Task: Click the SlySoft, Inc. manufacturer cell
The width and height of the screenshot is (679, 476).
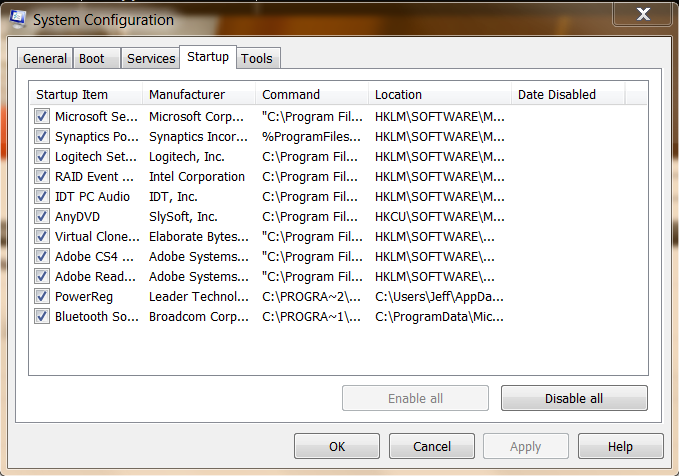Action: pyautogui.click(x=183, y=217)
